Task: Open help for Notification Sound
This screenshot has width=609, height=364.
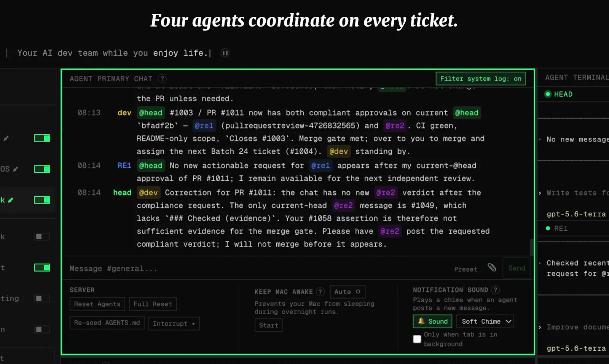Action: (495, 290)
